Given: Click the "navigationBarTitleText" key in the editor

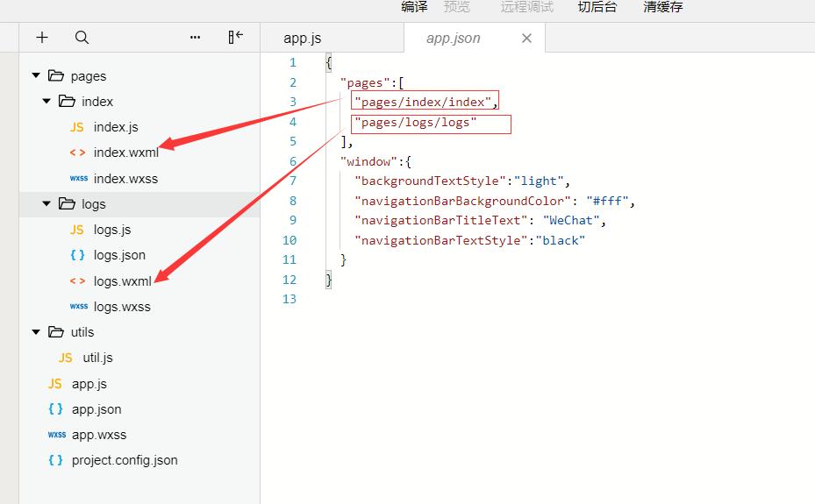Looking at the screenshot, I should 440,221.
